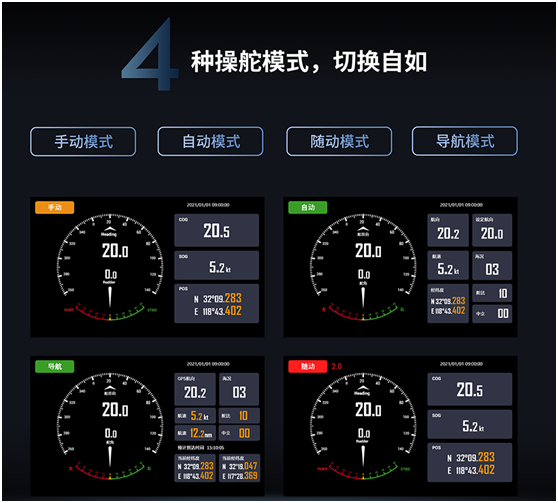The image size is (558, 503).
Task: Click the 03 sea state box in auto screen
Action: click(492, 265)
